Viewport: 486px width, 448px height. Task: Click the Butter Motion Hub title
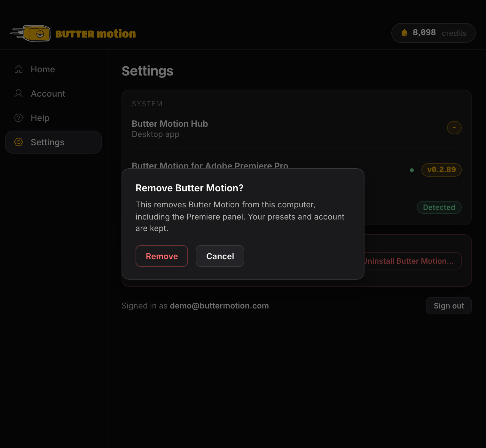(170, 124)
